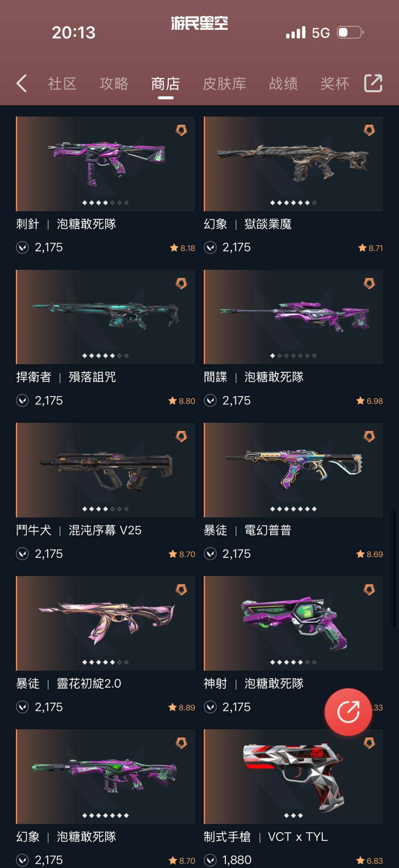Tap the back arrow icon
The image size is (399, 868).
pos(22,83)
